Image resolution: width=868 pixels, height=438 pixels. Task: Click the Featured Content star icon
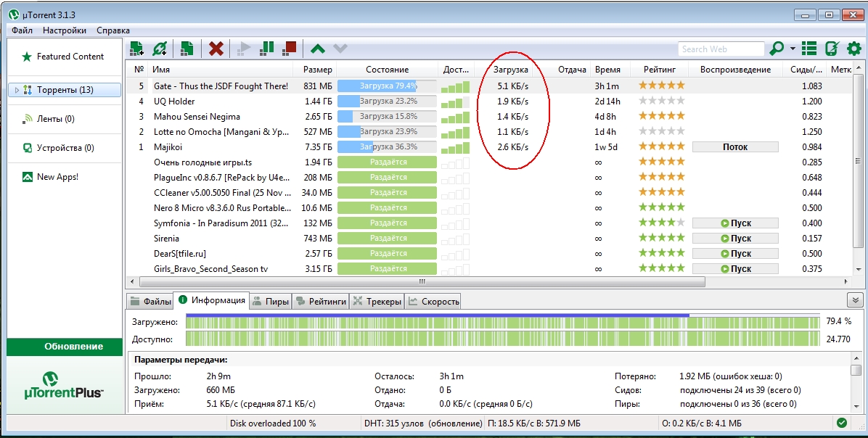[x=26, y=57]
